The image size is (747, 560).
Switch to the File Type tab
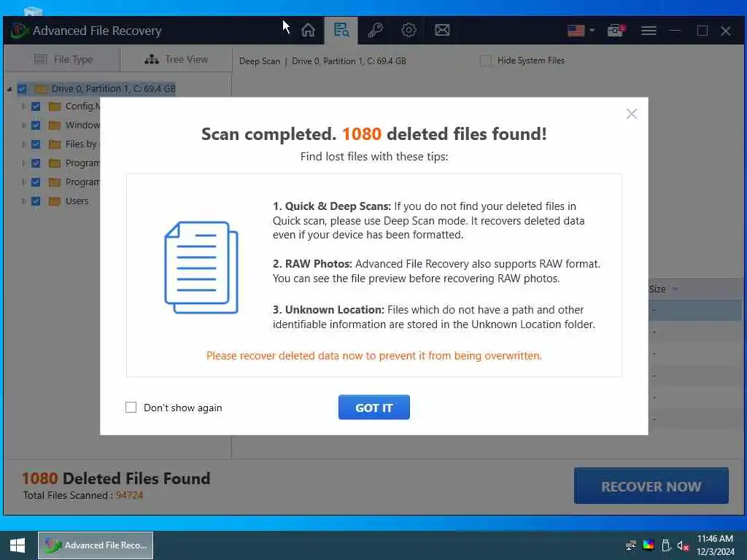tap(63, 59)
